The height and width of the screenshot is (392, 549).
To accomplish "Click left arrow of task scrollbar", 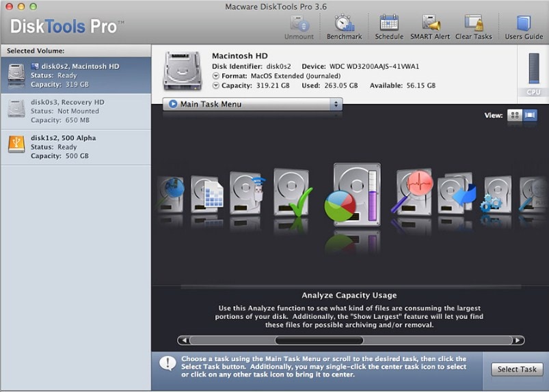I will 184,340.
